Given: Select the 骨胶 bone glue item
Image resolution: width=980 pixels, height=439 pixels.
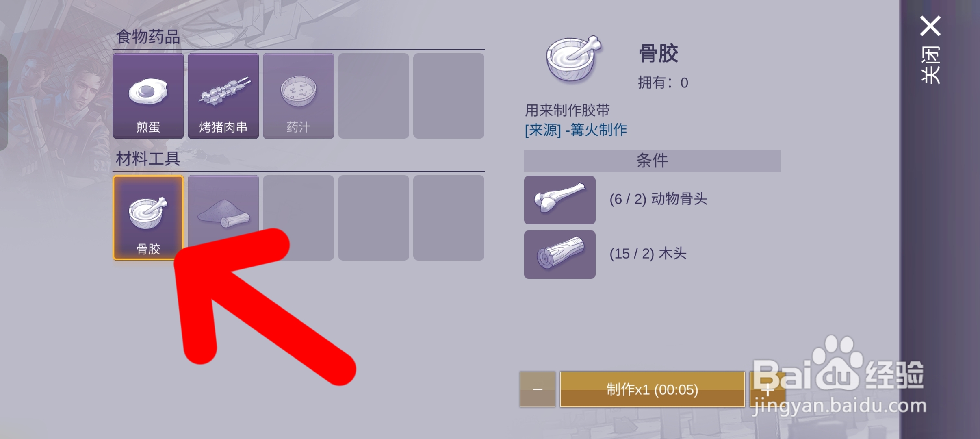Looking at the screenshot, I should [x=148, y=218].
